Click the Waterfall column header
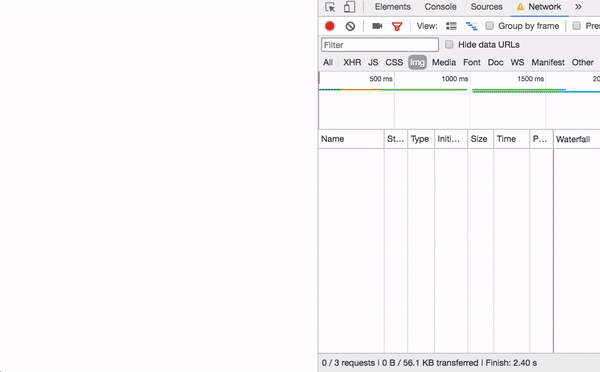The image size is (600, 372). click(577, 139)
